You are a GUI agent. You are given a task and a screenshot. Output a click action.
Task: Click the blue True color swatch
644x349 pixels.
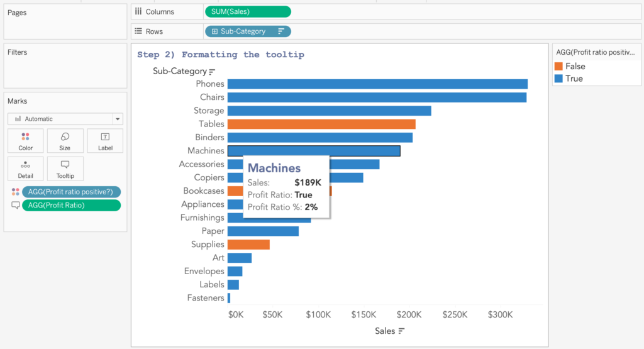[x=558, y=79]
